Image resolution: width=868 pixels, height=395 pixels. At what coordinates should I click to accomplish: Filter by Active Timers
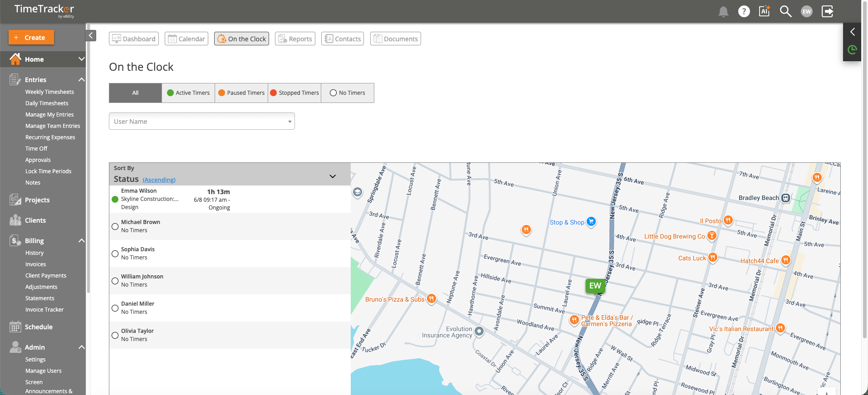[188, 93]
